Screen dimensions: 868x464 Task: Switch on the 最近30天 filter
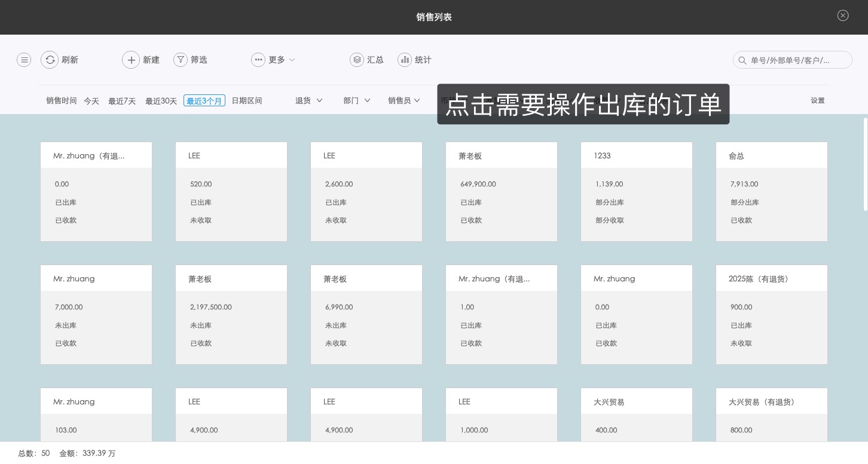tap(161, 100)
